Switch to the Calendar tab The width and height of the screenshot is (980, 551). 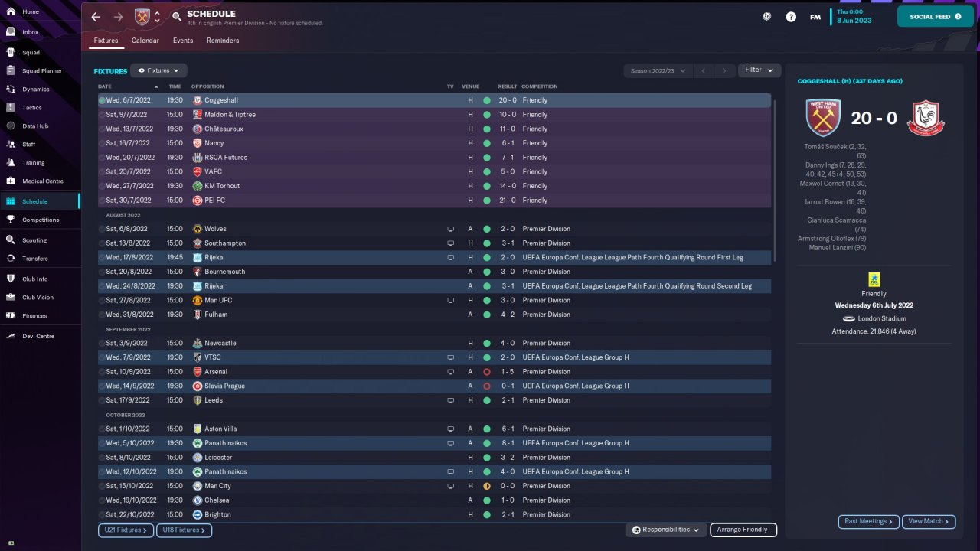(x=145, y=41)
